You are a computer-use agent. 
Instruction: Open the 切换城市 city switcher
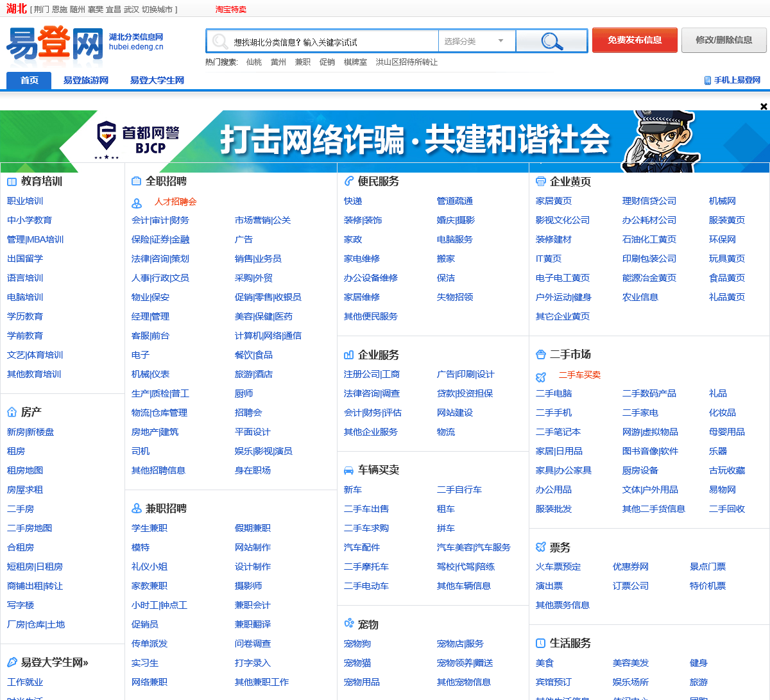[157, 10]
